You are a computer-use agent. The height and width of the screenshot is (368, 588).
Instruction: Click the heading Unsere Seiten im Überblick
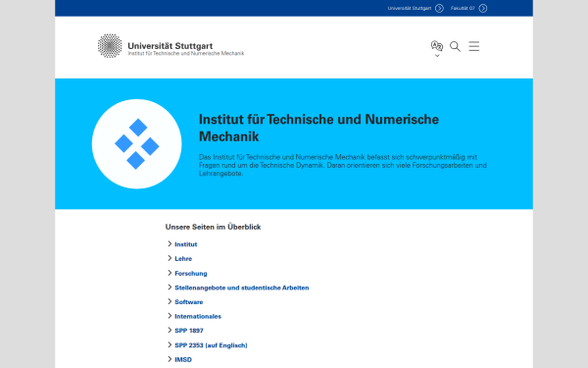213,227
